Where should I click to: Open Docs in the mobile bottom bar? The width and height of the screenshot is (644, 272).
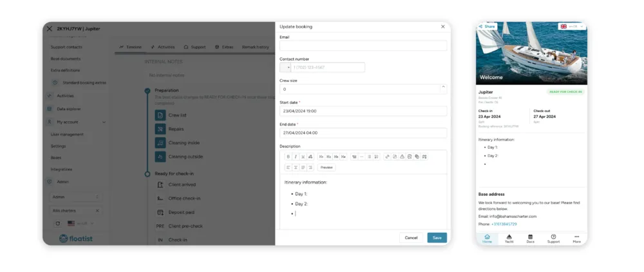tap(530, 238)
